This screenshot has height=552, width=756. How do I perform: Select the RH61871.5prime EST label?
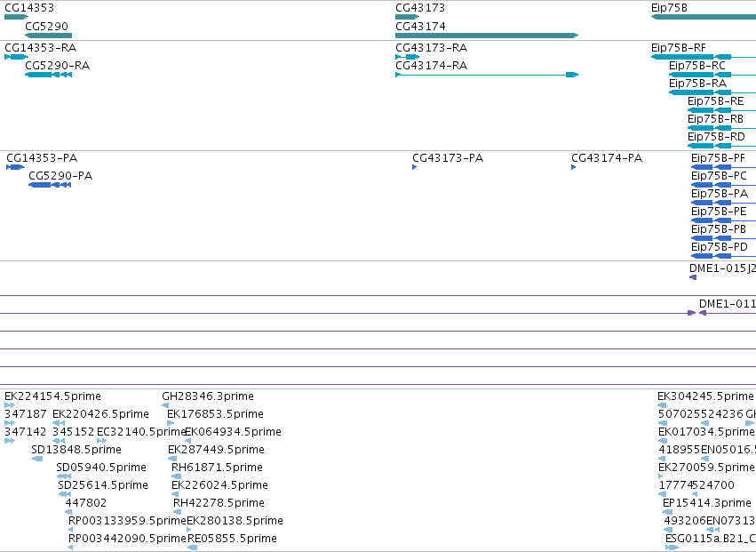pyautogui.click(x=217, y=468)
